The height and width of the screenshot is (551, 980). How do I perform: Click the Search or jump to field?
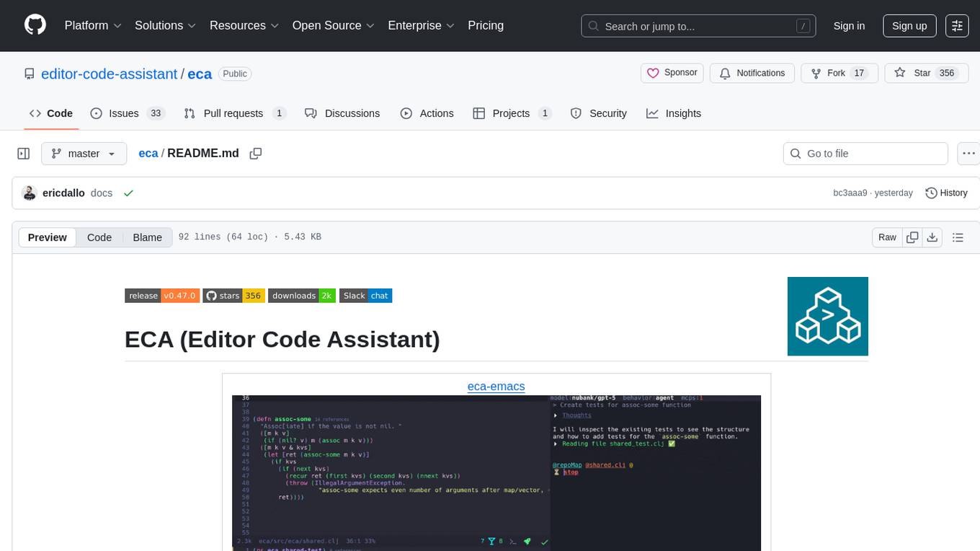698,26
